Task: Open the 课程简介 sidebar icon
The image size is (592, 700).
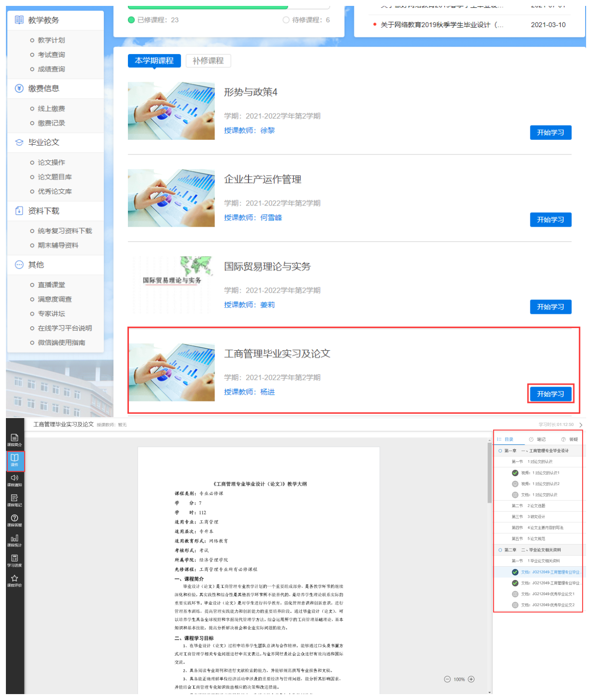Action: [x=14, y=440]
